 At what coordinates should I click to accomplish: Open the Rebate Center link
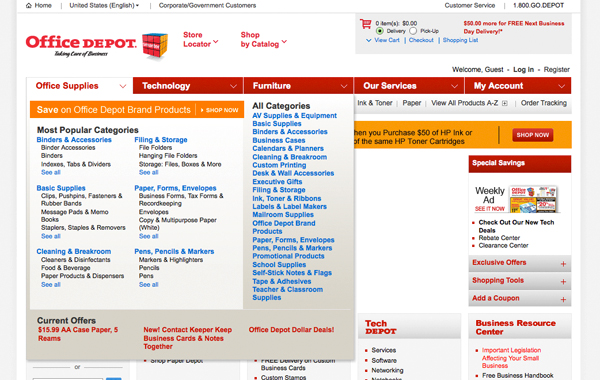coord(499,238)
